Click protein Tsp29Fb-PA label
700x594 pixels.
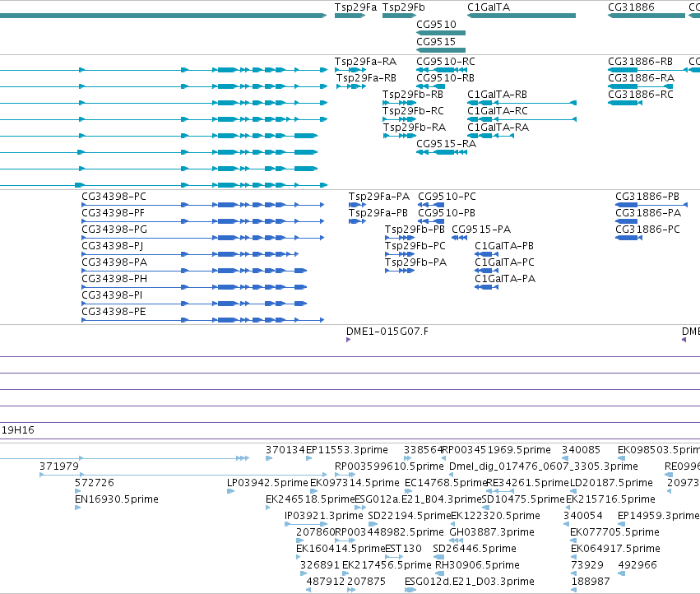[415, 262]
